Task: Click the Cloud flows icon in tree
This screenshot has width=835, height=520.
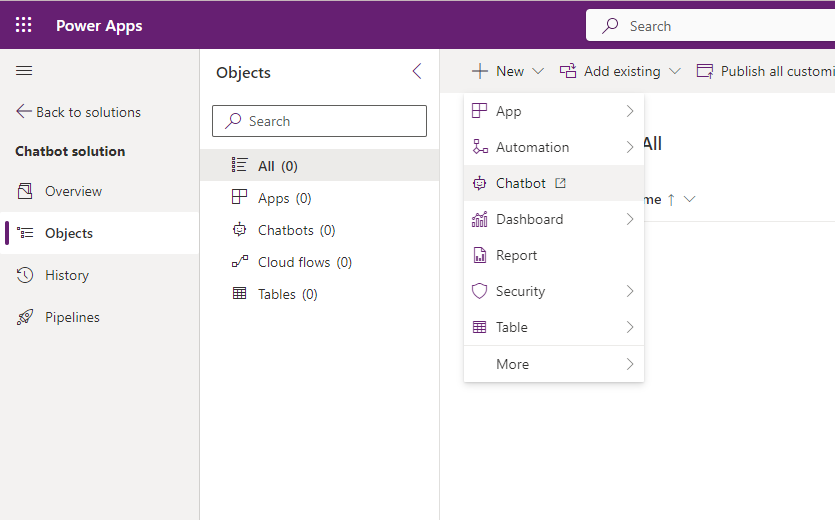Action: coord(240,262)
